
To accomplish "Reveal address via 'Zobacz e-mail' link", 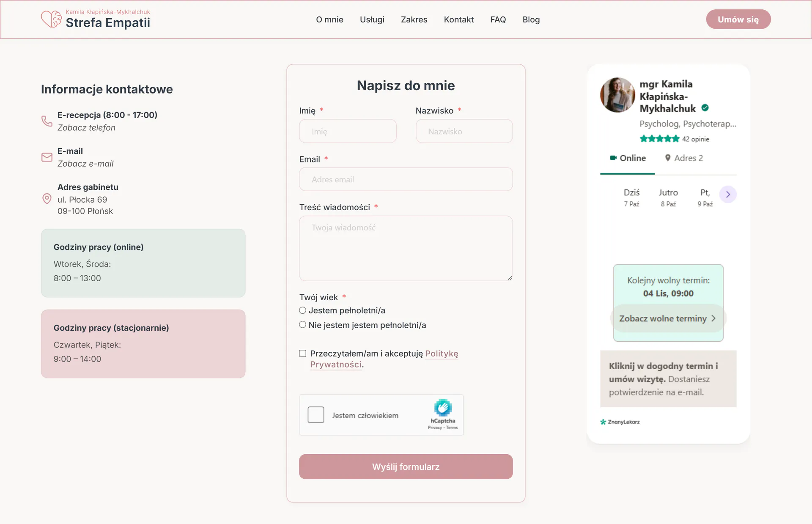I will coord(85,164).
